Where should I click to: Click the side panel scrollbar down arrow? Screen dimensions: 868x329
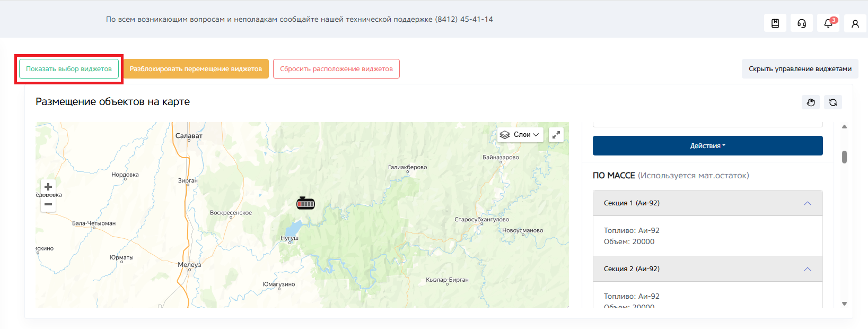[x=845, y=304]
